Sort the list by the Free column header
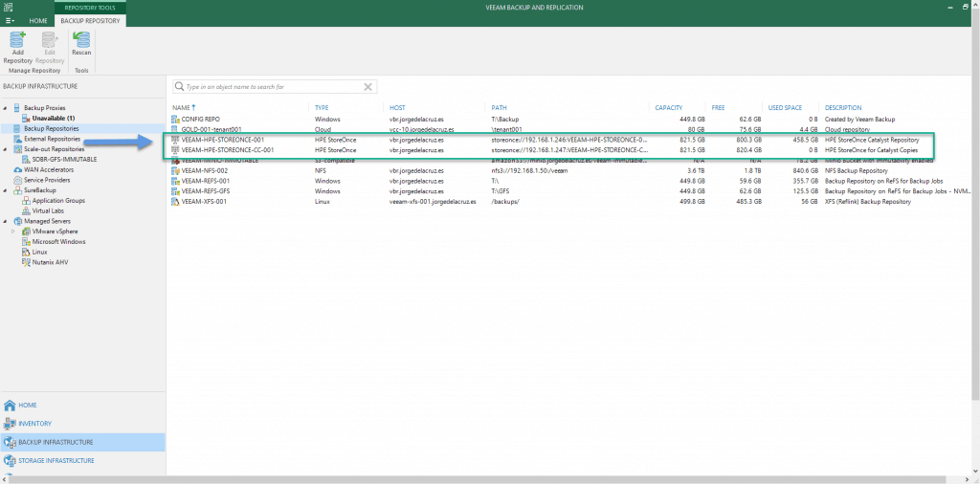980x484 pixels. coord(718,108)
